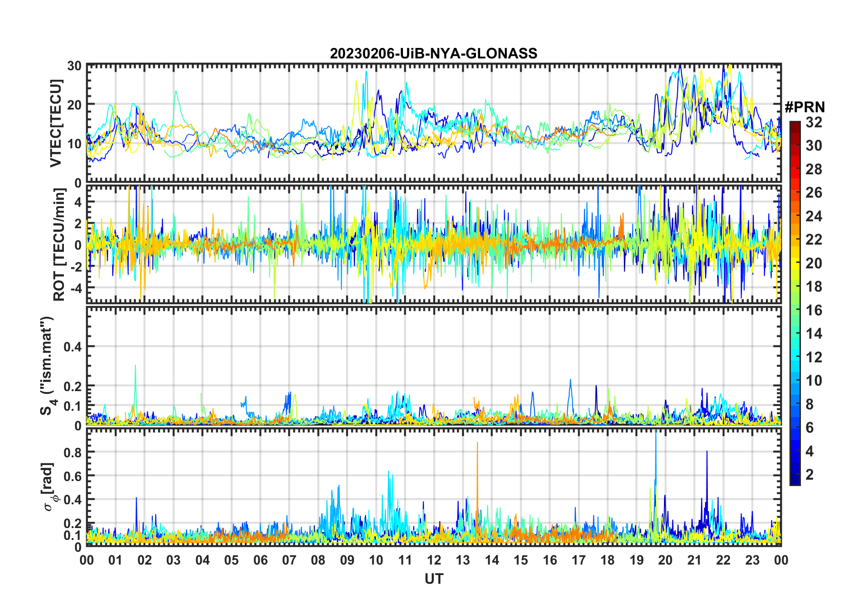Click colorbar tick label 30
The image size is (868, 607).
pyautogui.click(x=814, y=146)
